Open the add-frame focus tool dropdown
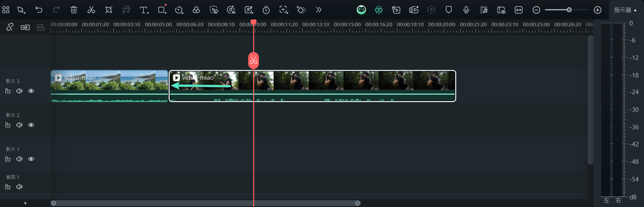The width and height of the screenshot is (644, 207). (x=284, y=10)
